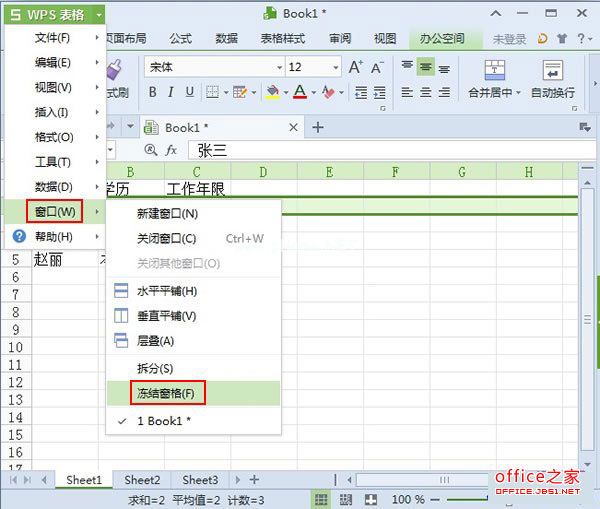Switch to the Sheet2 tab
600x509 pixels.
[142, 480]
